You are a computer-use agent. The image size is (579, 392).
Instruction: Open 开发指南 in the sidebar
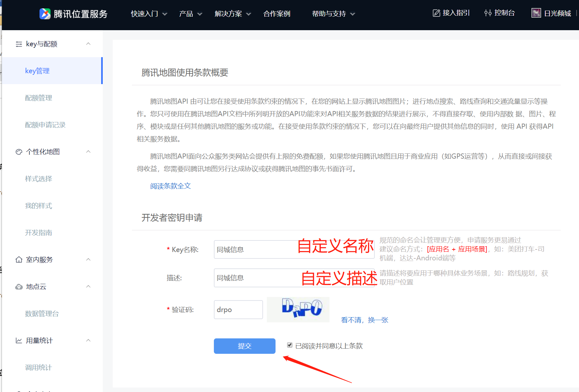pyautogui.click(x=39, y=233)
